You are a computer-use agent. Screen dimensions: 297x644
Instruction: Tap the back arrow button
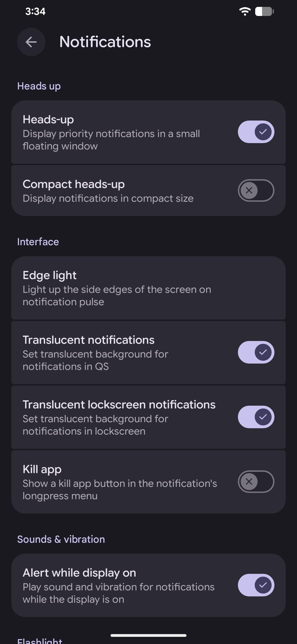31,42
